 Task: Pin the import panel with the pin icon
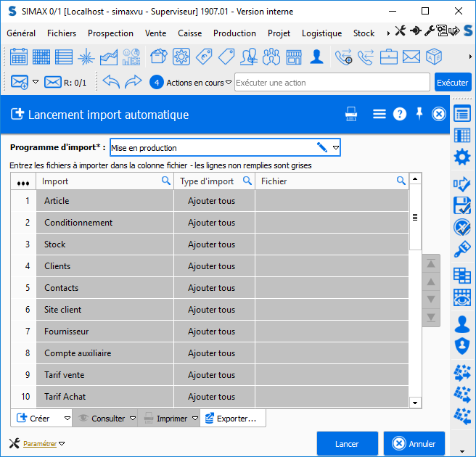(419, 114)
